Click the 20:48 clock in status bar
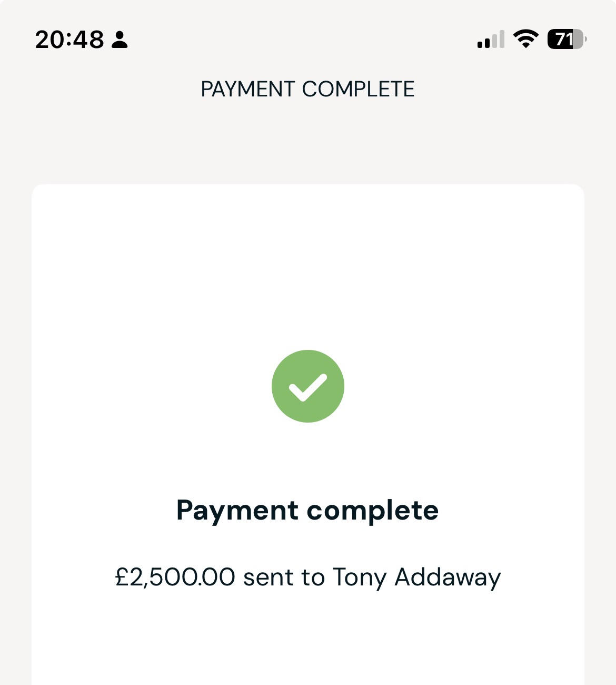616x685 pixels. tap(69, 40)
